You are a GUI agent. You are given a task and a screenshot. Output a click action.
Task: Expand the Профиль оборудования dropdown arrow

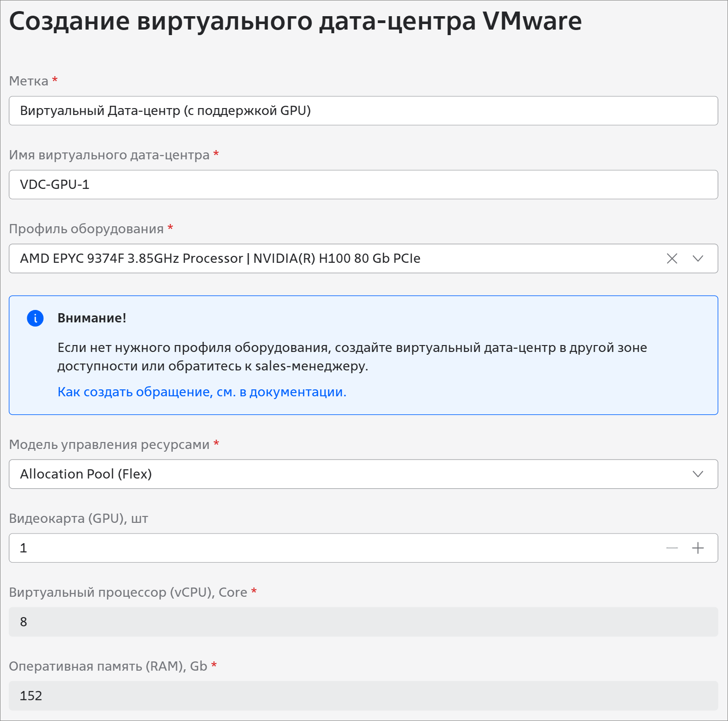click(x=698, y=259)
